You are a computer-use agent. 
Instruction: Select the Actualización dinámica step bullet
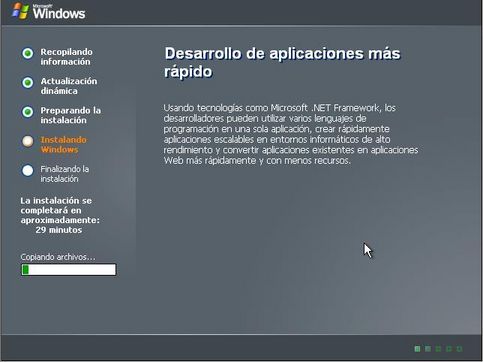click(x=28, y=82)
